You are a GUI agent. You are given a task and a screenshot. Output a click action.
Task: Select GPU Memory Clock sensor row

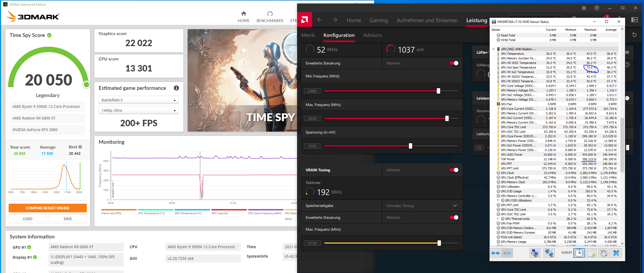(555, 182)
